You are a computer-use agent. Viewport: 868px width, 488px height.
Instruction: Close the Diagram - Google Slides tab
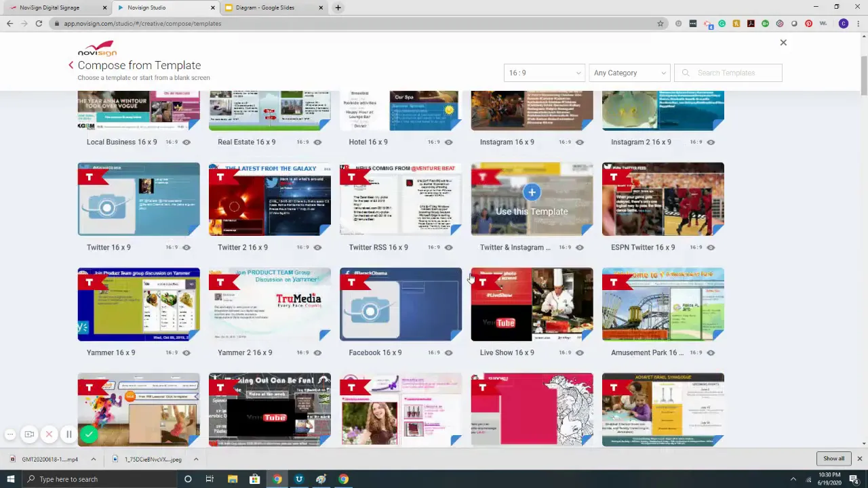click(x=321, y=7)
